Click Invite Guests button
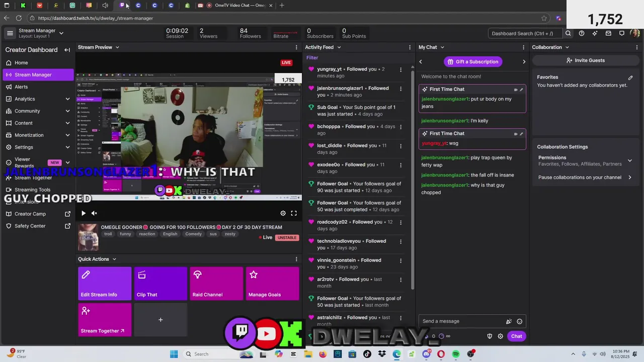644x362 pixels. pos(585,60)
